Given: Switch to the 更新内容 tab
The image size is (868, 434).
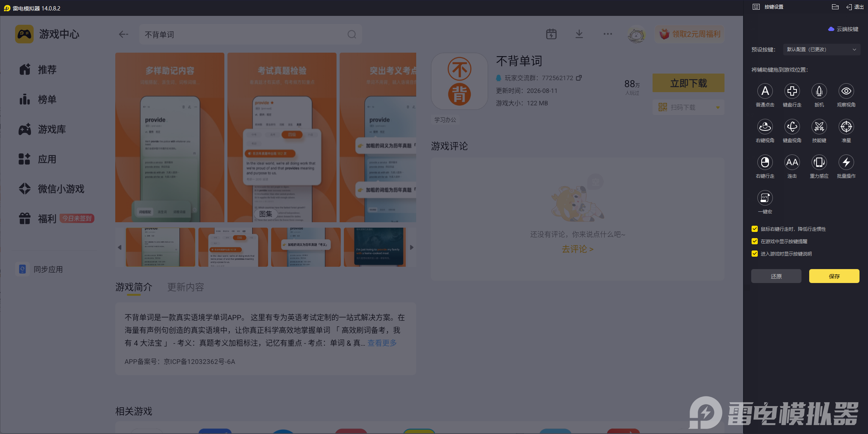Looking at the screenshot, I should (186, 287).
